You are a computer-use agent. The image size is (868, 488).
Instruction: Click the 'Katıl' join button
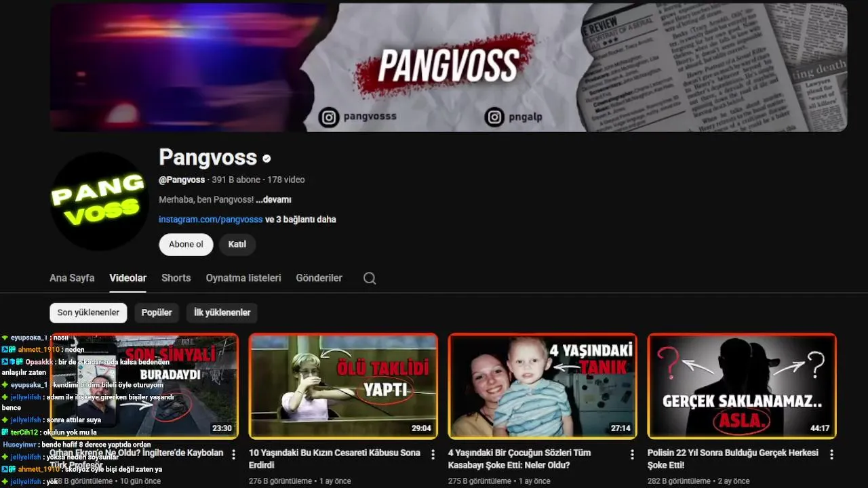pyautogui.click(x=237, y=244)
